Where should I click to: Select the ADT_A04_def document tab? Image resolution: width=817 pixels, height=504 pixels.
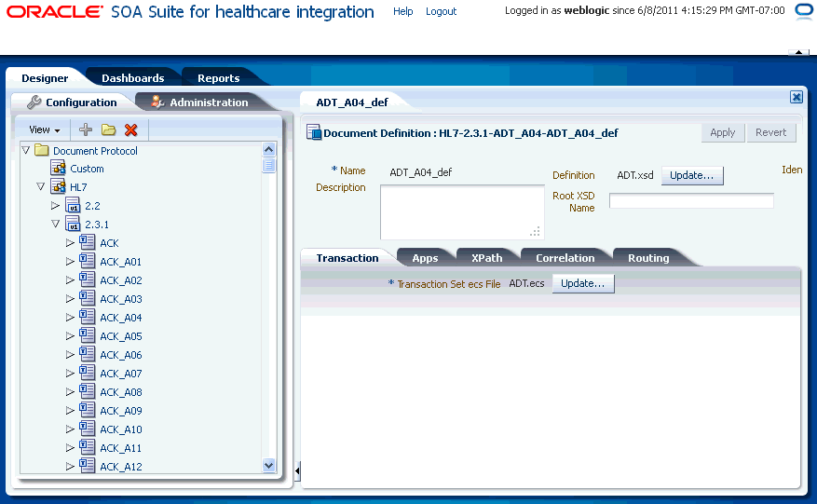pyautogui.click(x=352, y=102)
